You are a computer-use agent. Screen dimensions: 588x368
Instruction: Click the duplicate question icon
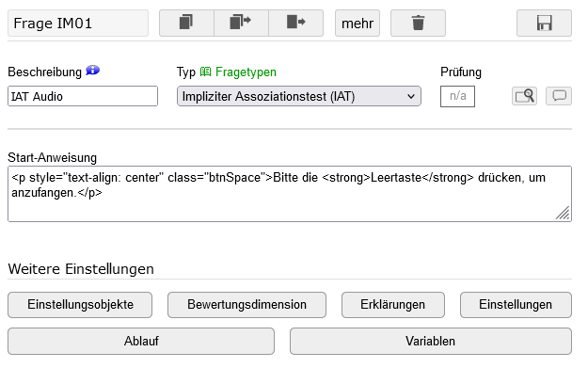[x=186, y=23]
